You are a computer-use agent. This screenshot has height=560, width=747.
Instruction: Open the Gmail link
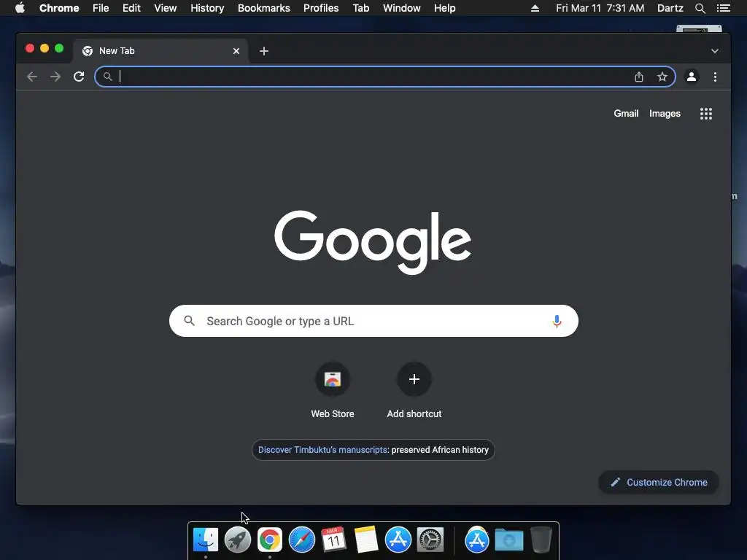click(626, 113)
